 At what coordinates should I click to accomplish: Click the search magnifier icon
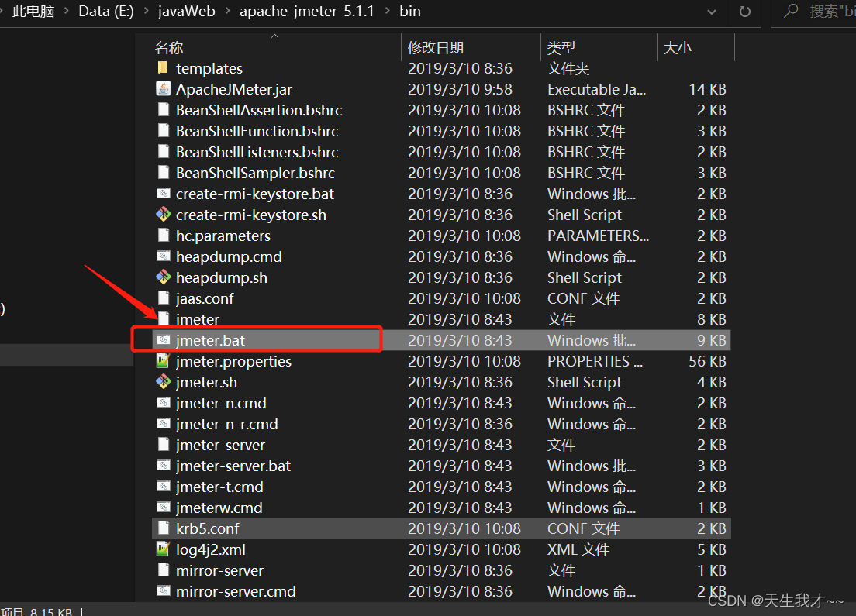coord(791,11)
